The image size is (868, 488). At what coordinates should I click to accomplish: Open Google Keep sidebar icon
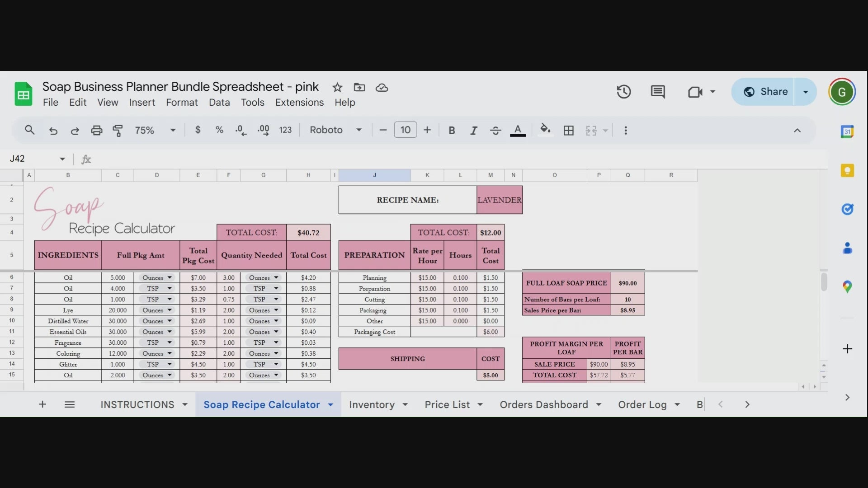[847, 171]
